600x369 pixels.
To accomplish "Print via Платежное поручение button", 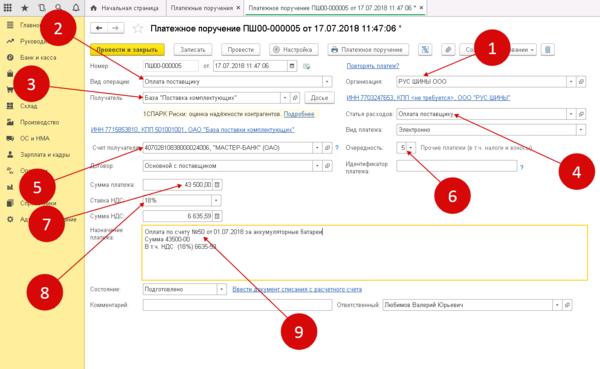I will 368,50.
